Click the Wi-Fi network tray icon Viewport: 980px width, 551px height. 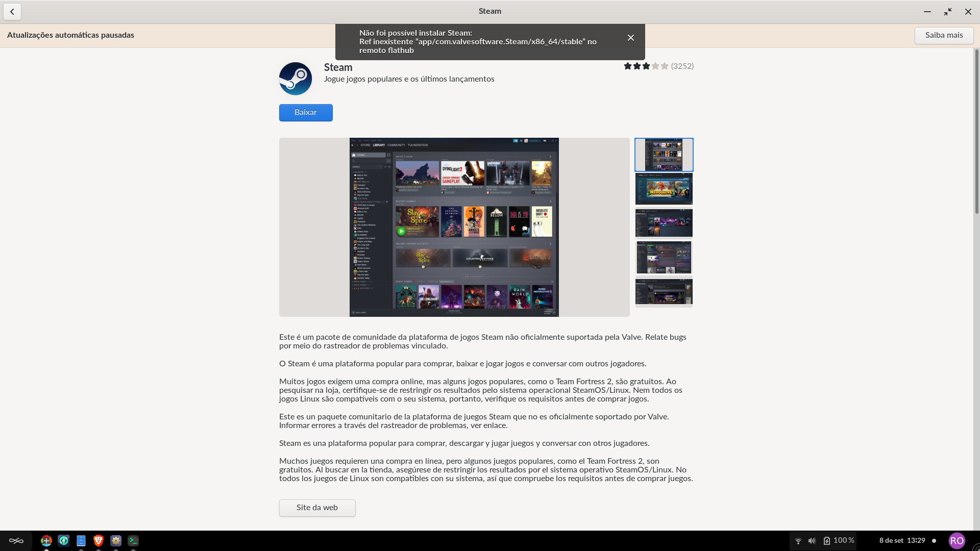tap(798, 541)
